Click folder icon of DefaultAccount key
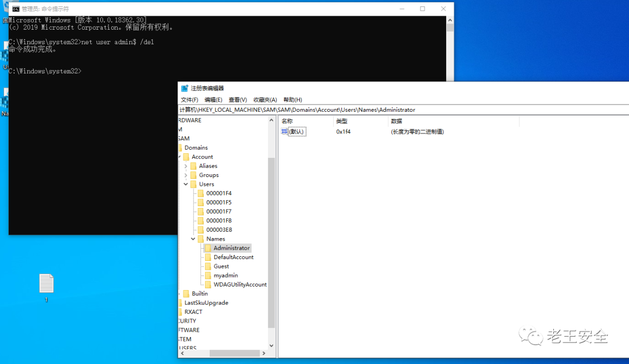 [x=208, y=257]
